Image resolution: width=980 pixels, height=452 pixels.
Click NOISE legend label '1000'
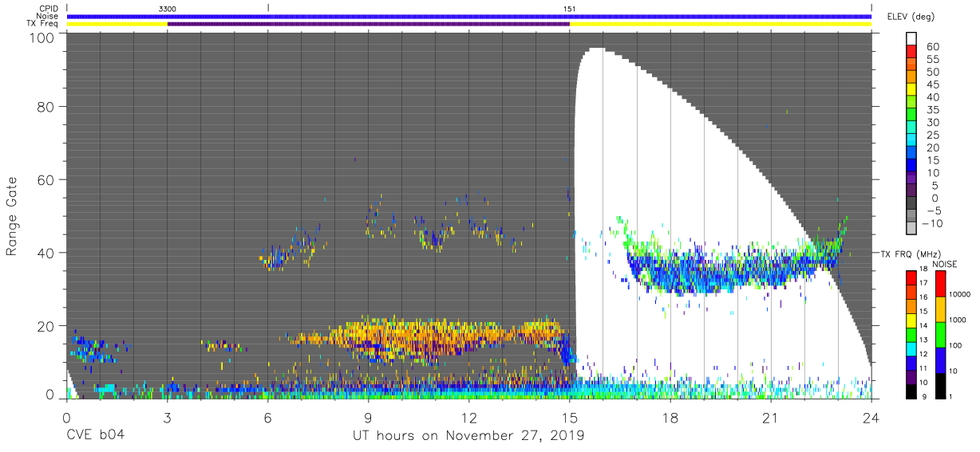959,321
